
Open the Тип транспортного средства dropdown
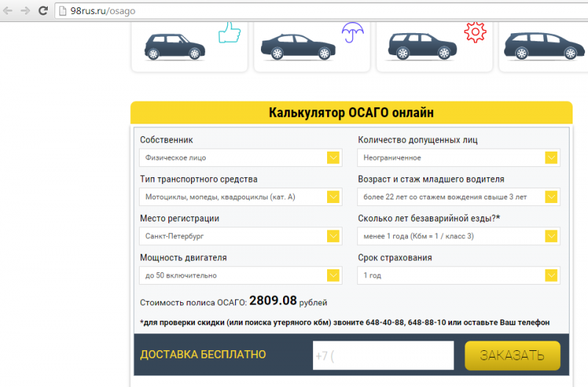tap(240, 196)
